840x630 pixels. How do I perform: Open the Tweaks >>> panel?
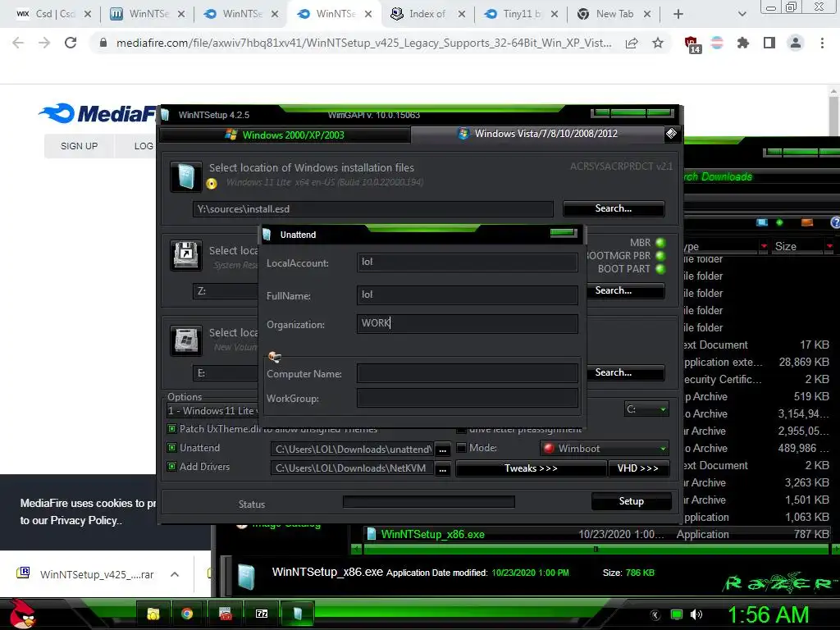pos(531,468)
